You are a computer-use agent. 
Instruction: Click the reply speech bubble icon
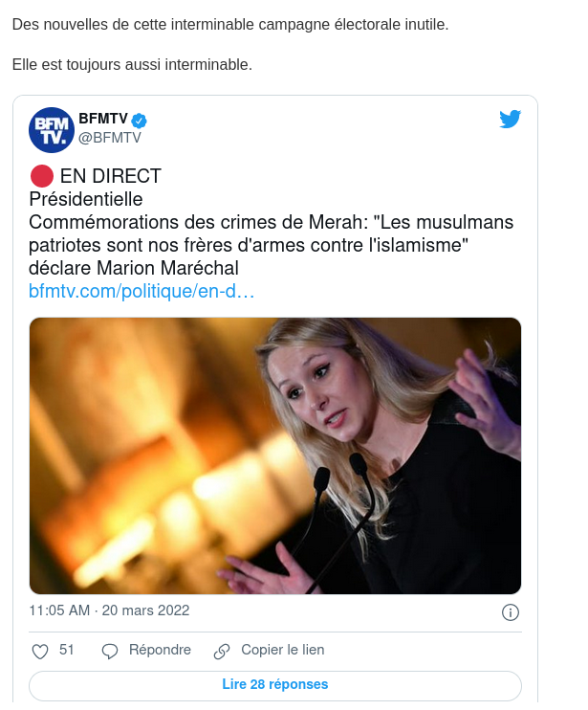coord(109,651)
